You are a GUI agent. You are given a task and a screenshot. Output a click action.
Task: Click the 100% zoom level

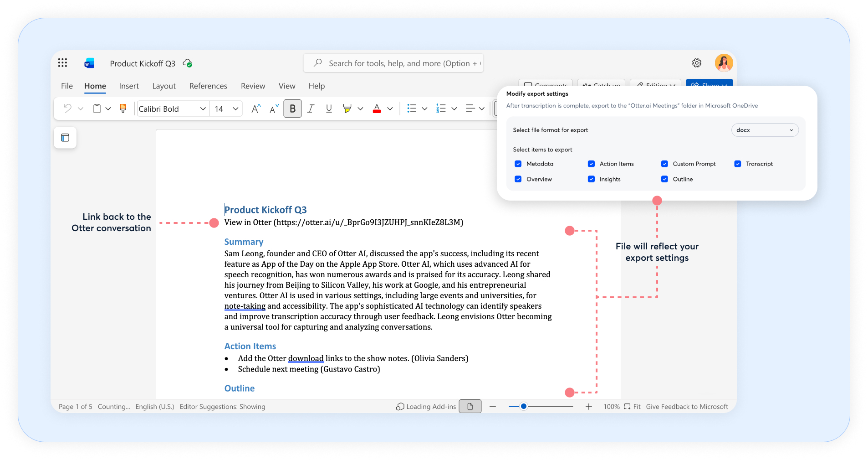click(611, 406)
